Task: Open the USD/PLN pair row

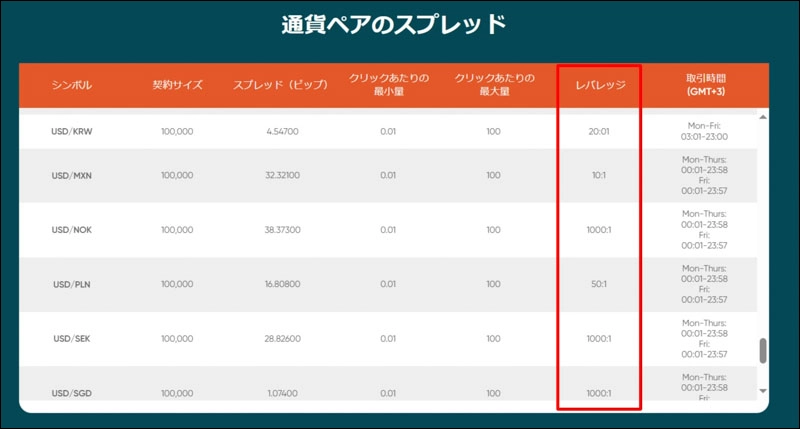Action: (x=72, y=284)
